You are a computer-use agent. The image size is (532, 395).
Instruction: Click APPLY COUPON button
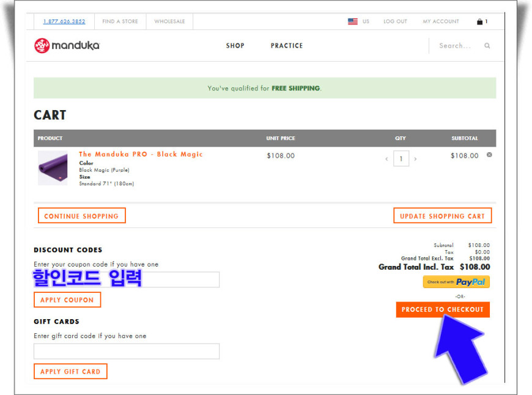click(67, 300)
